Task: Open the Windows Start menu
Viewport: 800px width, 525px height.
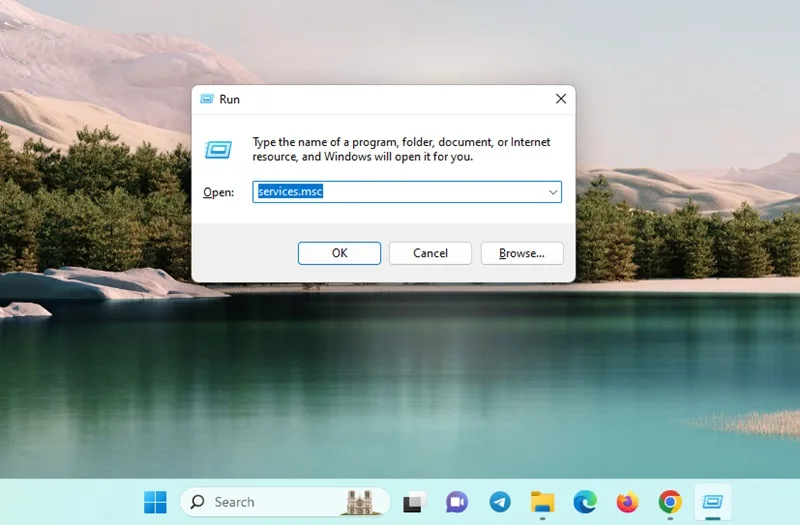Action: click(155, 502)
